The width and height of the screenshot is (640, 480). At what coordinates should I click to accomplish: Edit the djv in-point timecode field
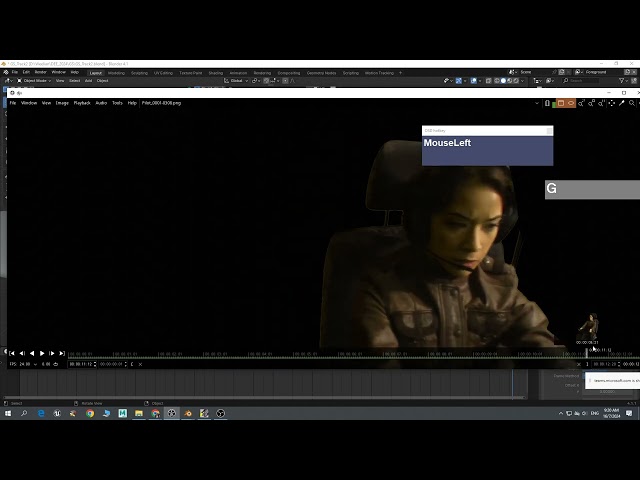(x=111, y=364)
